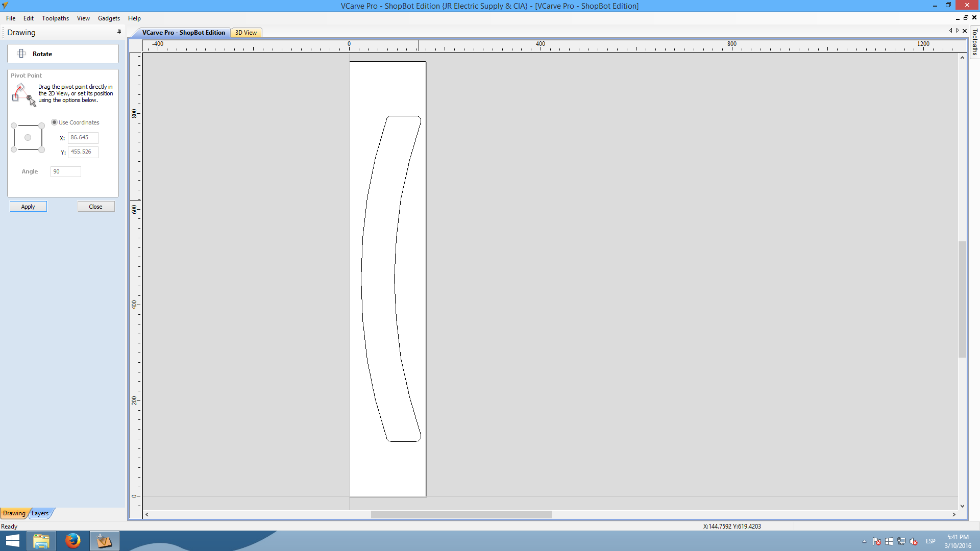980x551 pixels.
Task: Click the horizontal scrollbar thumb
Action: 461,514
